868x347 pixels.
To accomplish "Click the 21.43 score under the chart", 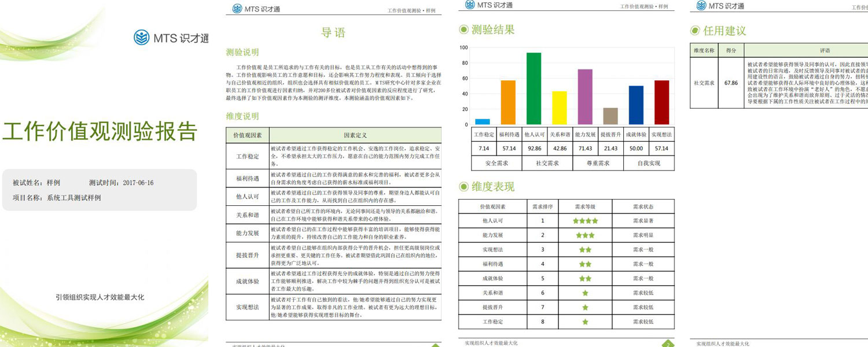I will tap(610, 149).
